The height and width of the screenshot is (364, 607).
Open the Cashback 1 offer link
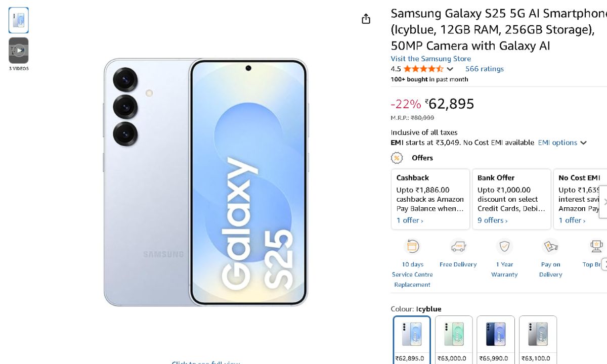click(410, 220)
